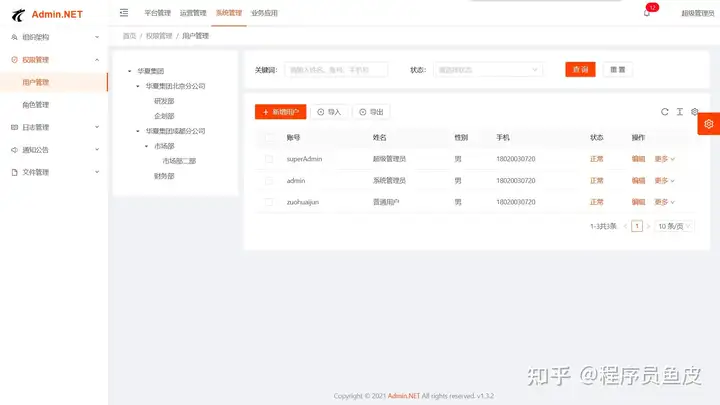Click the 导出 export button
Image resolution: width=720 pixels, height=405 pixels.
pyautogui.click(x=371, y=112)
